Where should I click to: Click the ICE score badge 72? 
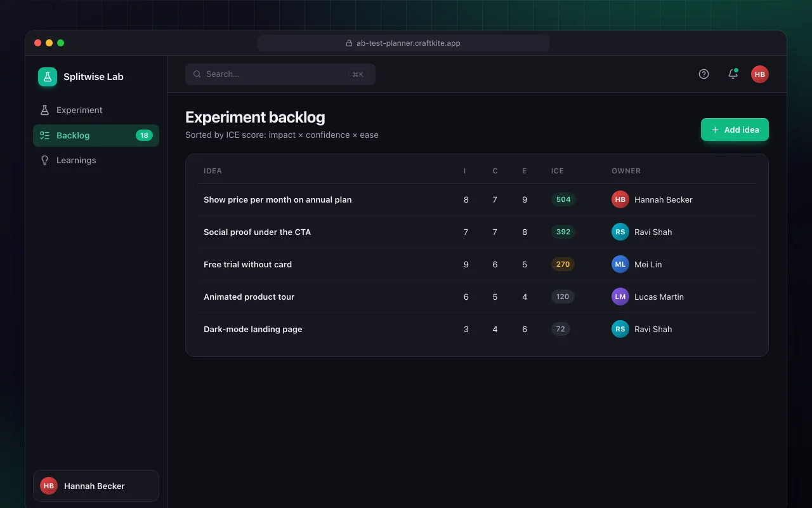tap(561, 329)
